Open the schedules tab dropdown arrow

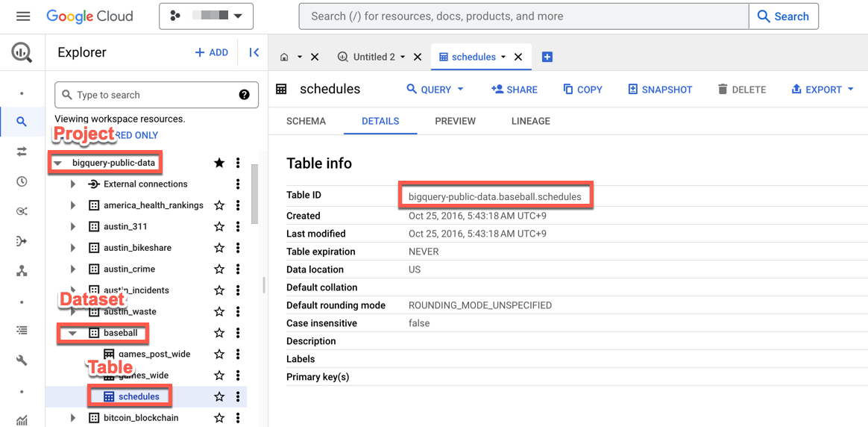pos(503,57)
